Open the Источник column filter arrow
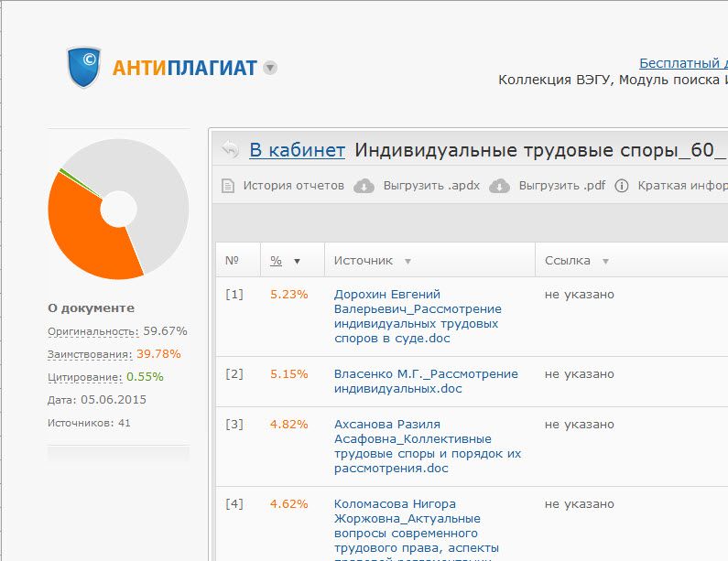 (407, 261)
